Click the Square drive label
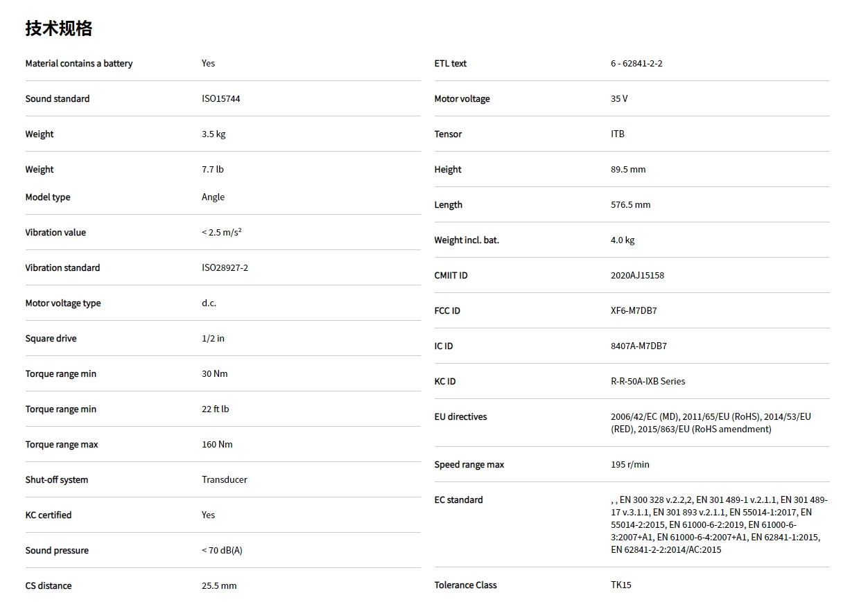 (x=51, y=339)
